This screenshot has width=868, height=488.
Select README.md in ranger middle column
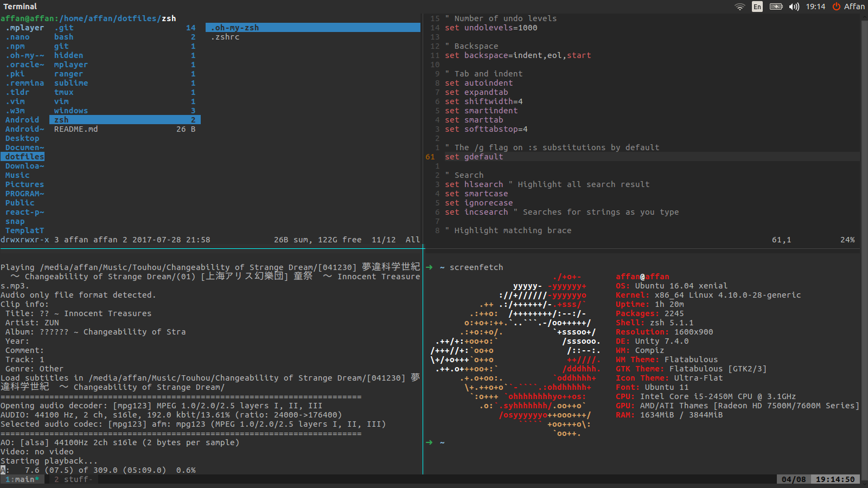125,129
